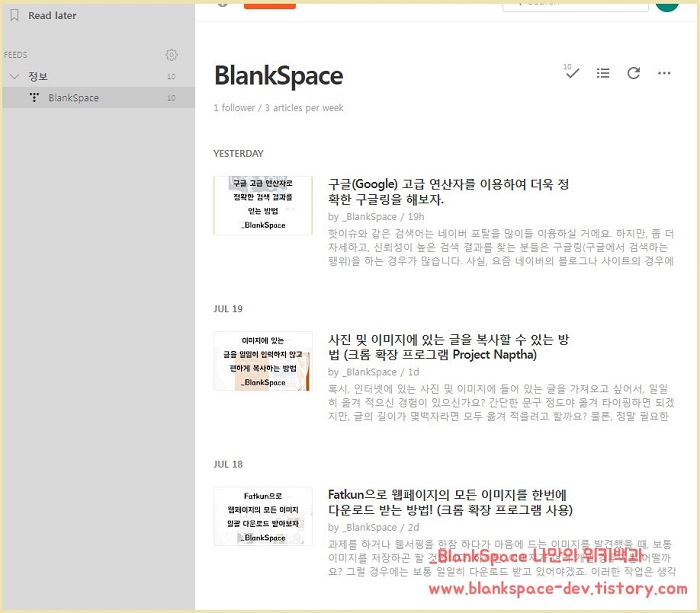The height and width of the screenshot is (613, 700).
Task: Click 'by _BlankSpace / 2d' byline
Action: click(374, 527)
